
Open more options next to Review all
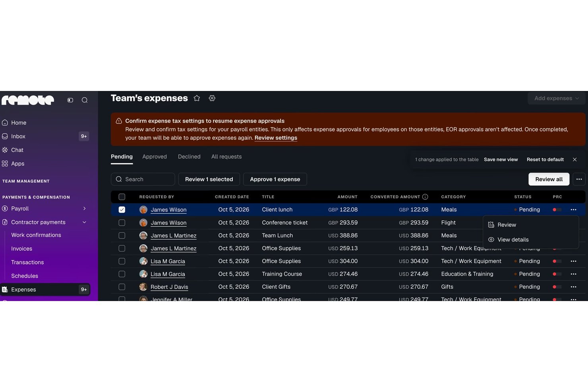pyautogui.click(x=579, y=179)
